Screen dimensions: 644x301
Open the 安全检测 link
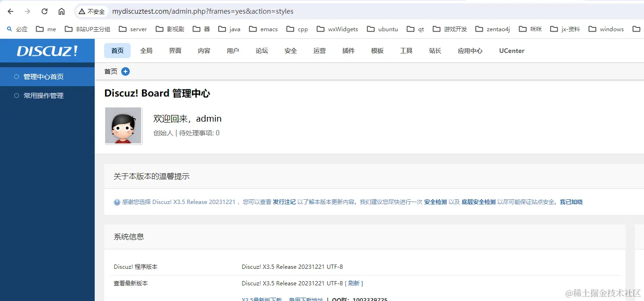tap(436, 202)
